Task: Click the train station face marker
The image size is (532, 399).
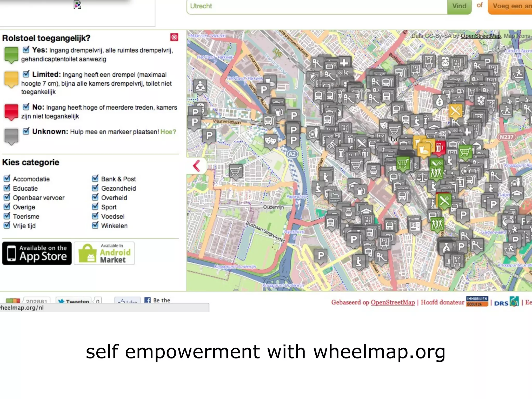Action: point(445,62)
